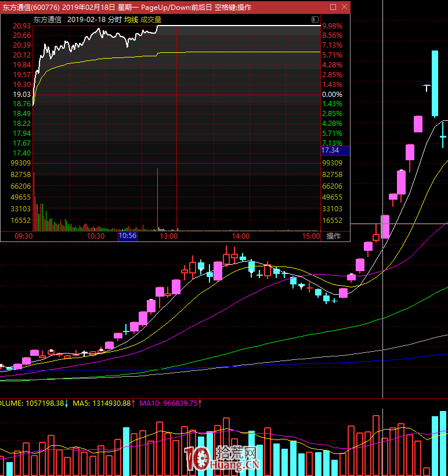This screenshot has width=448, height=476.
Task: Toggle the side panel icon beside the 9.98% label
Action: pyautogui.click(x=315, y=19)
